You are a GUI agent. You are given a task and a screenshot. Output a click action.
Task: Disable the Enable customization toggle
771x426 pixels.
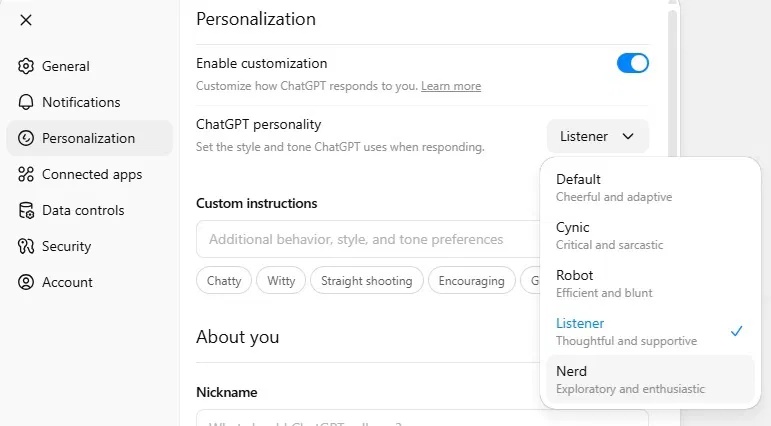pyautogui.click(x=632, y=64)
